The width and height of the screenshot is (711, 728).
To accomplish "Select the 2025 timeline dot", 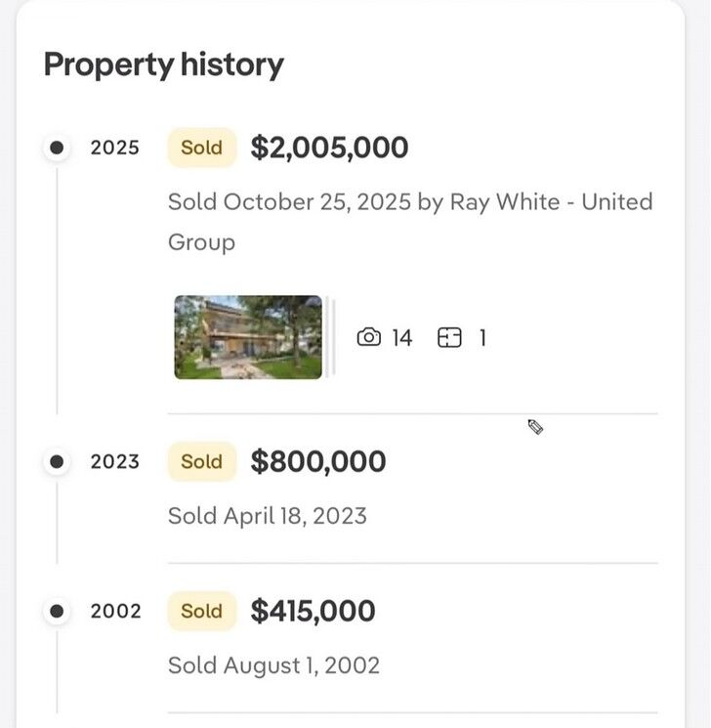I will click(57, 148).
